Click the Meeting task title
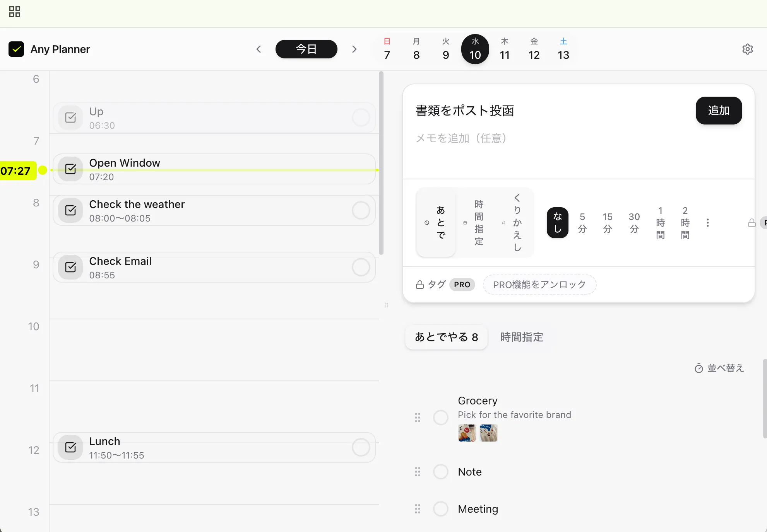Viewport: 767px width, 532px height. pyautogui.click(x=478, y=509)
